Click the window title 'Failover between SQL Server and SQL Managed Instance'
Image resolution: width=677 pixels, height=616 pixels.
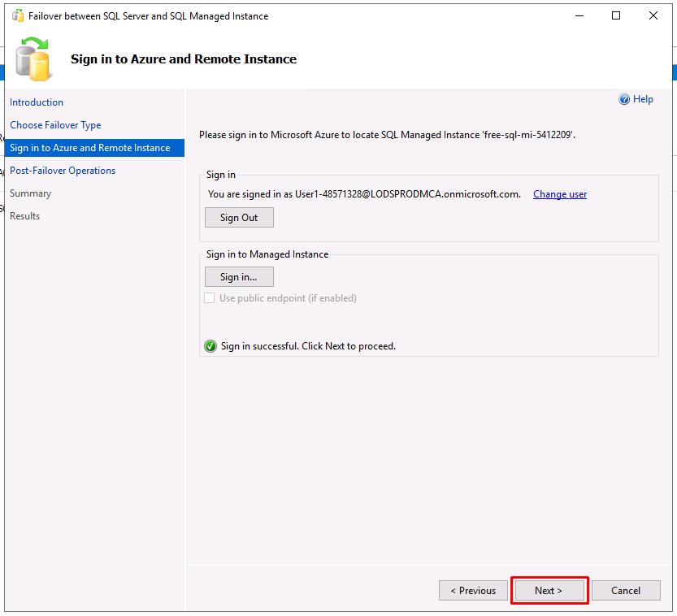tap(148, 16)
